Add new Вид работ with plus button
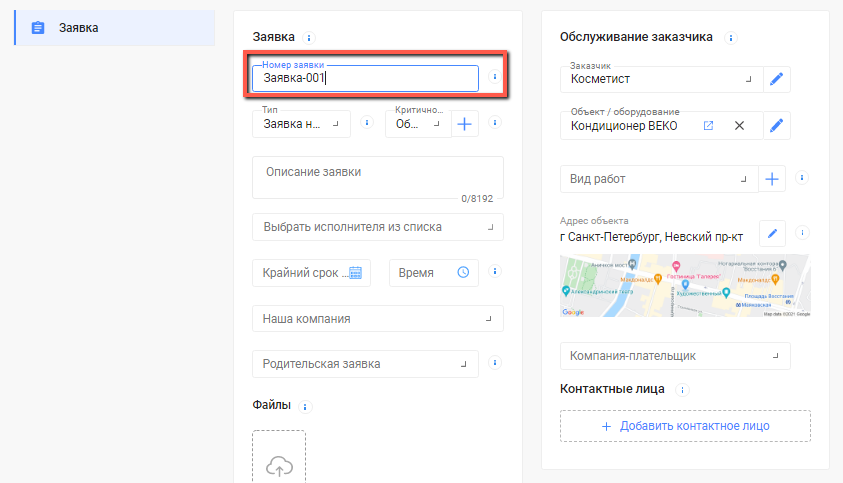This screenshot has height=483, width=843. pos(772,179)
